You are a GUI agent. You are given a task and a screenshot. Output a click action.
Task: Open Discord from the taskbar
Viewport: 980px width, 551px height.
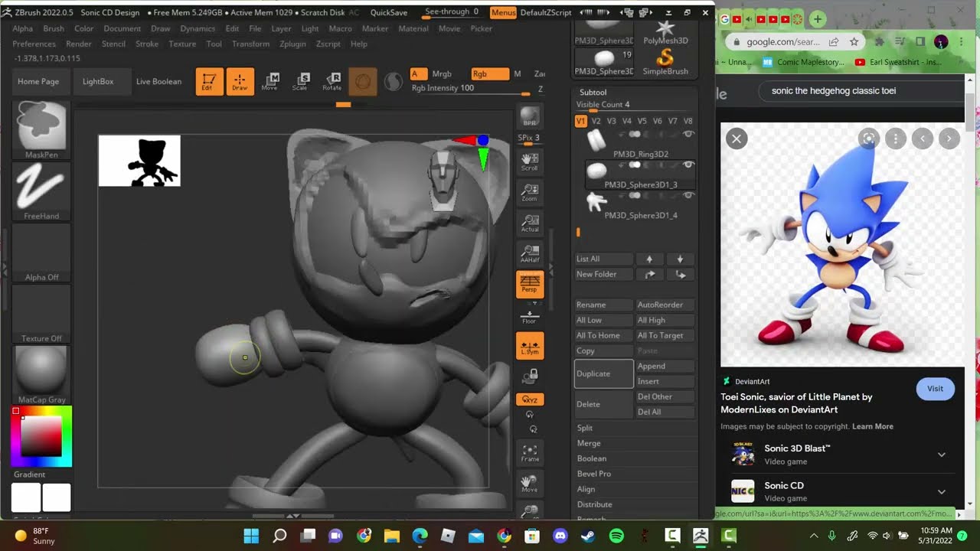(x=560, y=536)
